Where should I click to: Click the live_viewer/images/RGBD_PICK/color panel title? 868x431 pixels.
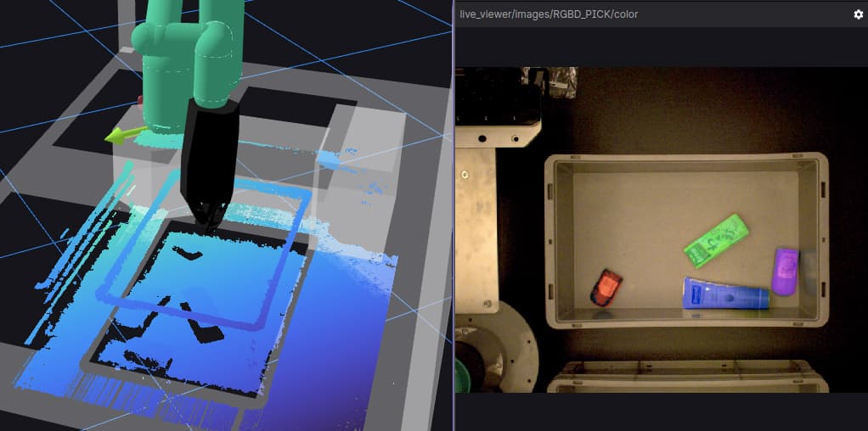click(x=549, y=14)
